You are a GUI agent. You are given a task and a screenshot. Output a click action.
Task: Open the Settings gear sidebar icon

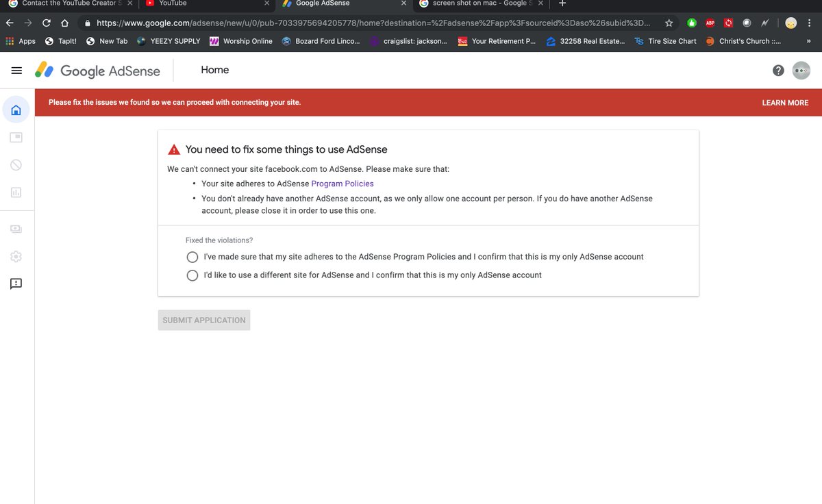point(16,256)
